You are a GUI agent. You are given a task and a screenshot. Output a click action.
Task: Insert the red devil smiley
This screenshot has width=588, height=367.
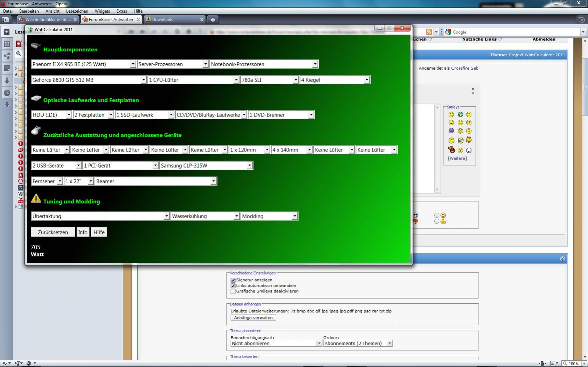click(451, 150)
